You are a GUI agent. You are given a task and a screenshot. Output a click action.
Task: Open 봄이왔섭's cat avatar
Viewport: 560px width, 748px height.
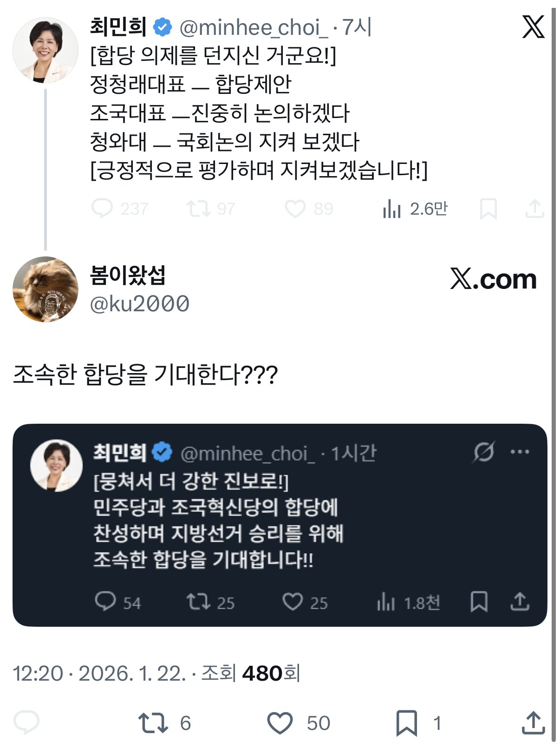point(45,289)
